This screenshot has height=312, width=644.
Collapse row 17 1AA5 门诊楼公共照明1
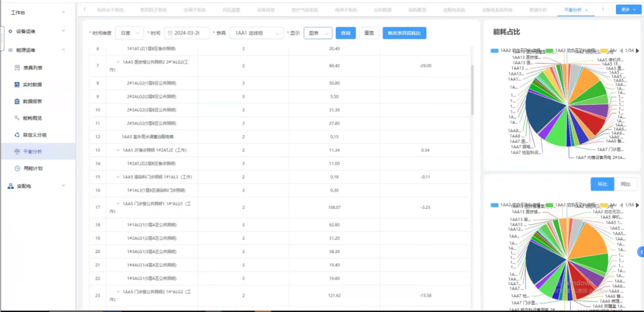118,204
